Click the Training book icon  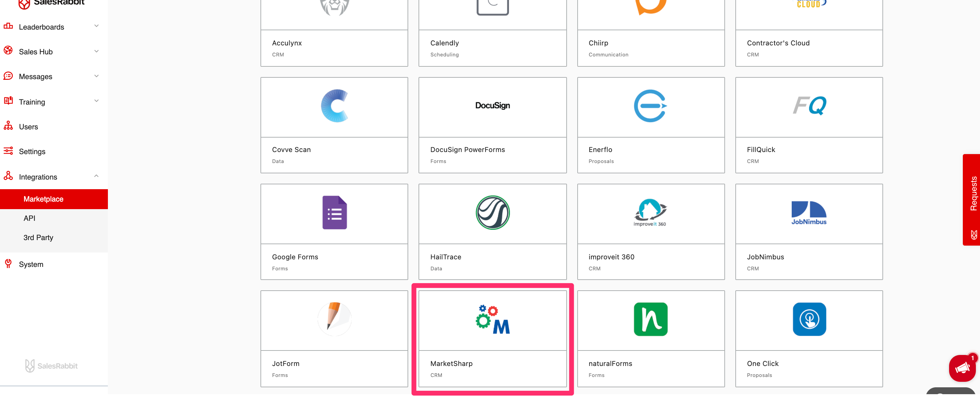pos(8,101)
